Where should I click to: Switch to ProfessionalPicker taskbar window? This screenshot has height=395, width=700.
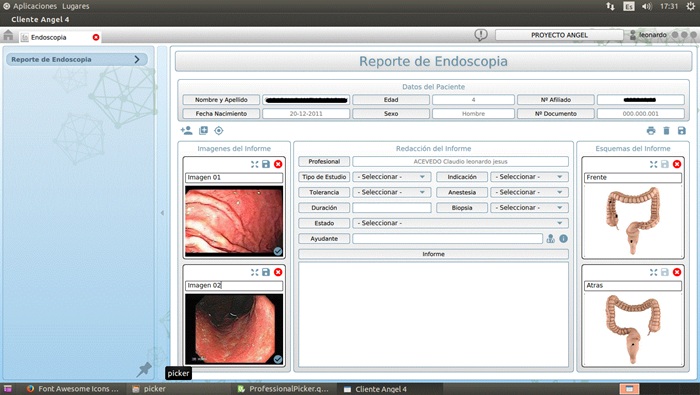[x=283, y=389]
